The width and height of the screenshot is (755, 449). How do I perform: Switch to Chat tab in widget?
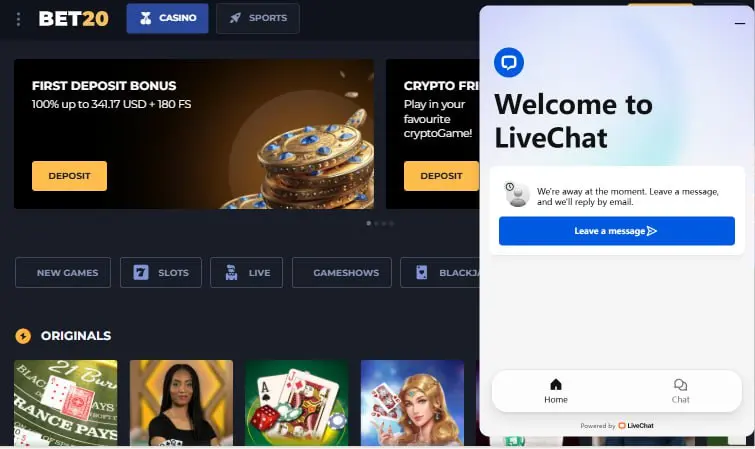coord(680,391)
